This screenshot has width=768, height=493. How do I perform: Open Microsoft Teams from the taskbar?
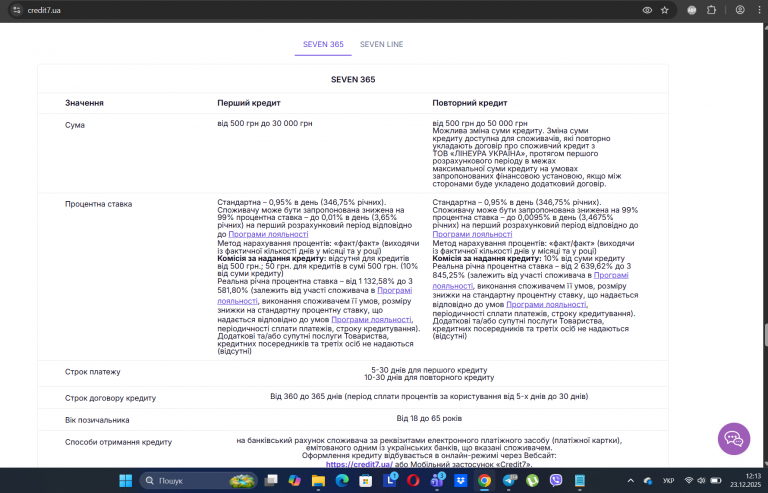[437, 481]
